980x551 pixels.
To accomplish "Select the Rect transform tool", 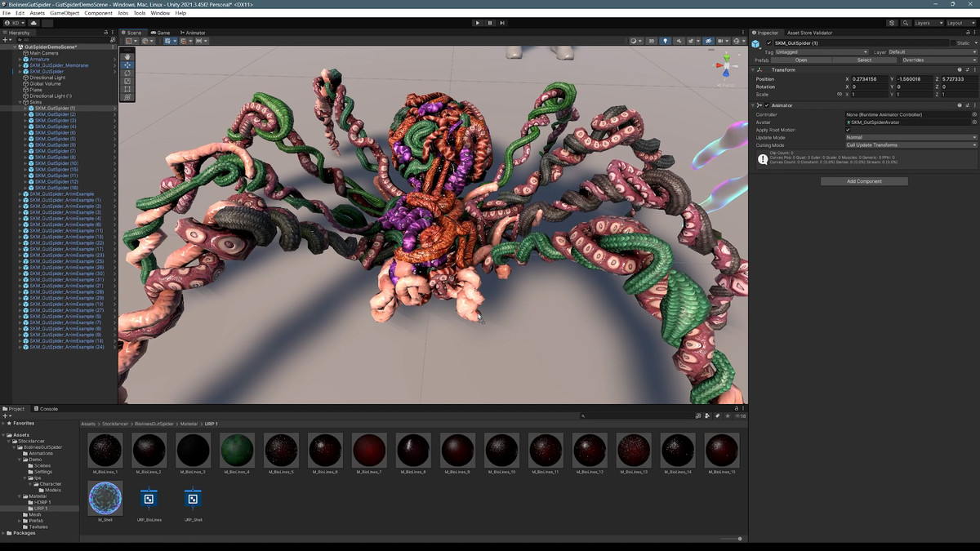I will (x=127, y=89).
